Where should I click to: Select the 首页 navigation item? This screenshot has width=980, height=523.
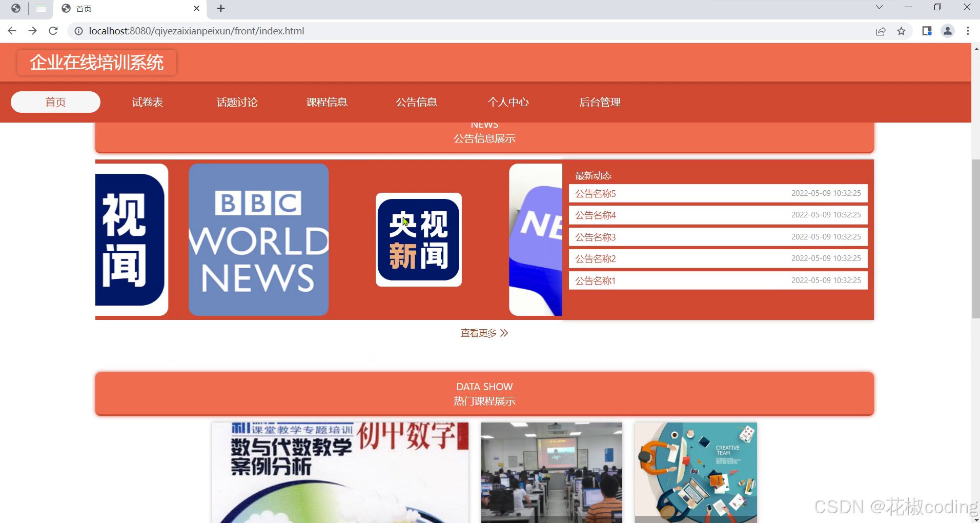55,102
